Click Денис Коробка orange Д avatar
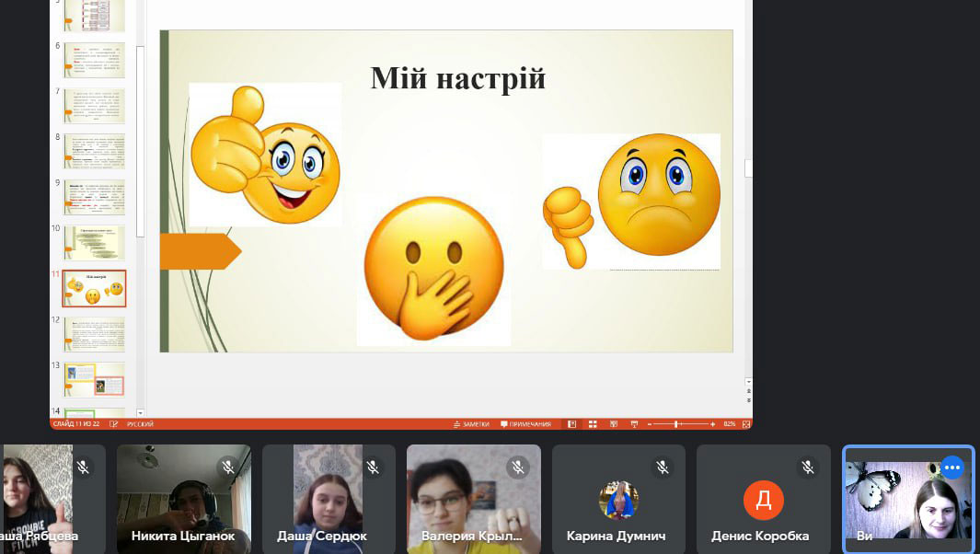Image resolution: width=980 pixels, height=554 pixels. [764, 501]
